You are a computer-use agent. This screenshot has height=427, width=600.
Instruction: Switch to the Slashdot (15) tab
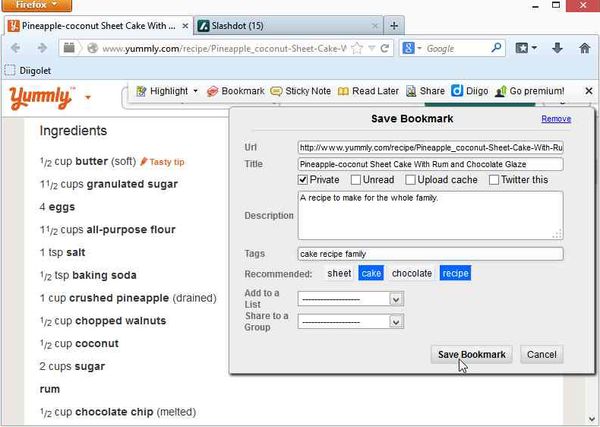click(x=288, y=26)
